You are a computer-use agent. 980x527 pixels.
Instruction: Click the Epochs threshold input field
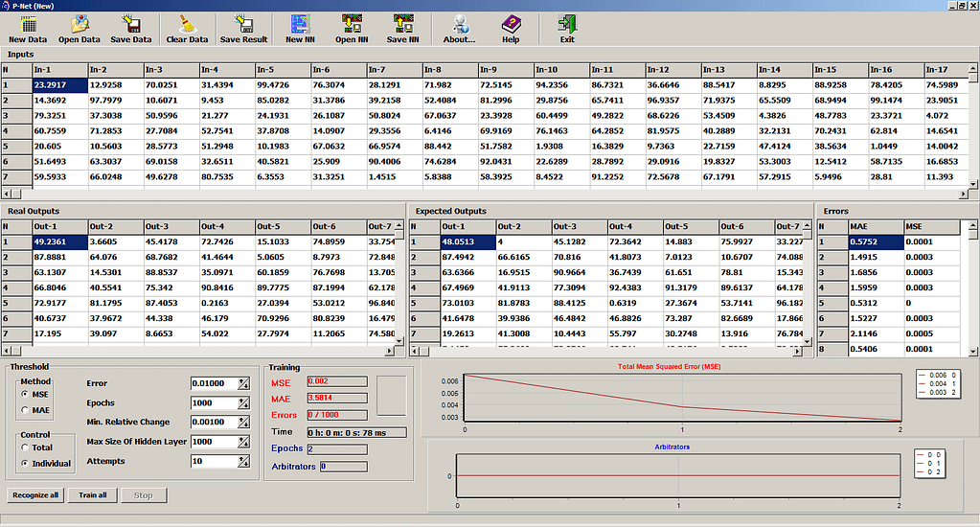click(214, 402)
